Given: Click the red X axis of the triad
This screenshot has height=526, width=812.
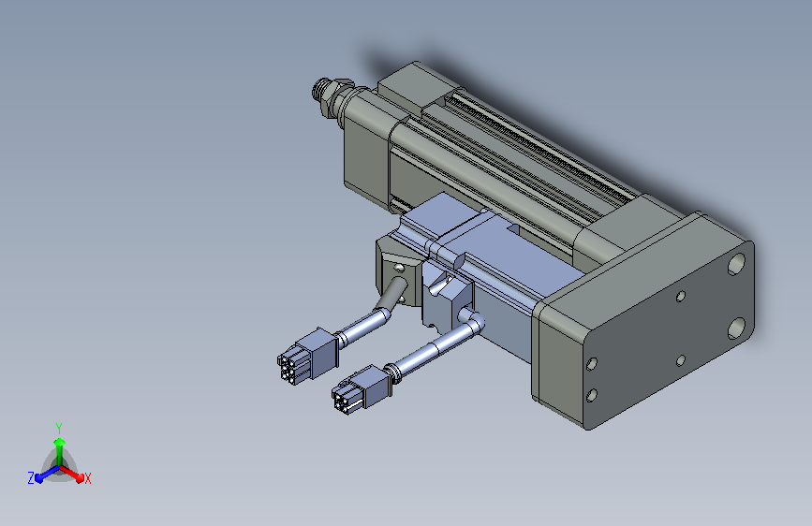Looking at the screenshot, I should [x=76, y=475].
